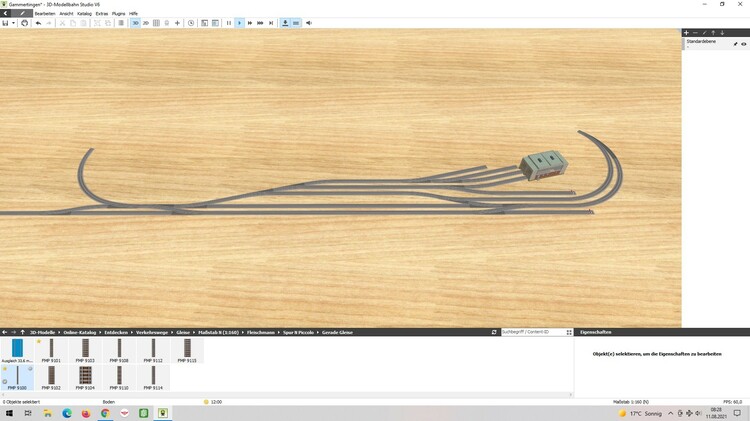Image resolution: width=750 pixels, height=421 pixels.
Task: Click the cut scissors icon
Action: tap(62, 23)
